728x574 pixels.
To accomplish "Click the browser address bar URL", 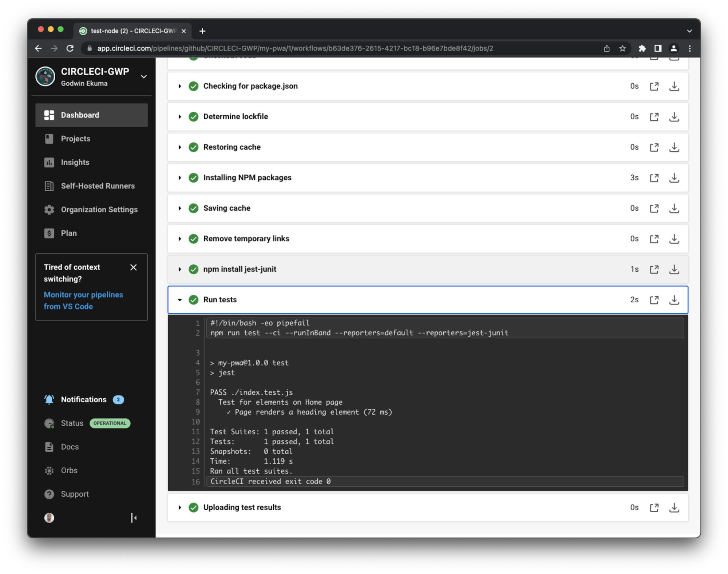I will (295, 48).
